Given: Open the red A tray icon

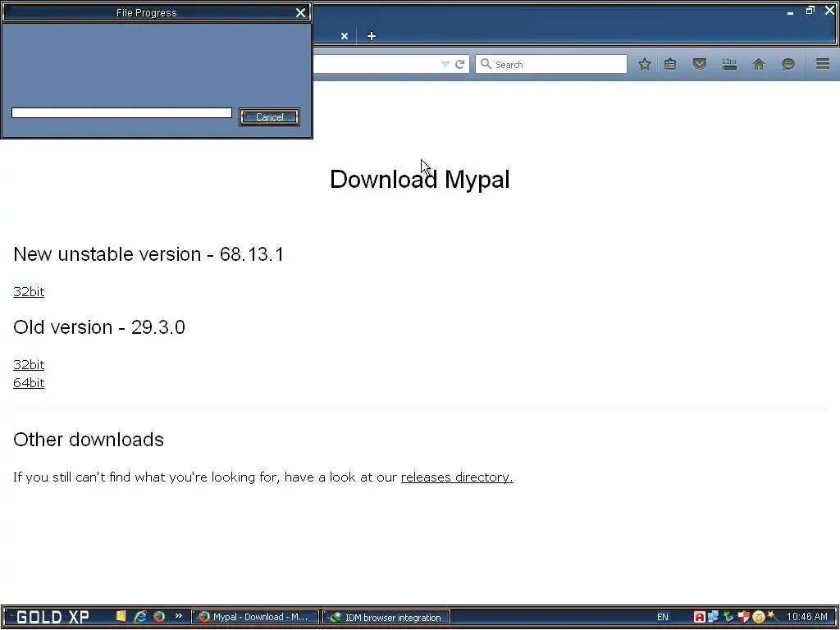Looking at the screenshot, I should click(x=699, y=617).
